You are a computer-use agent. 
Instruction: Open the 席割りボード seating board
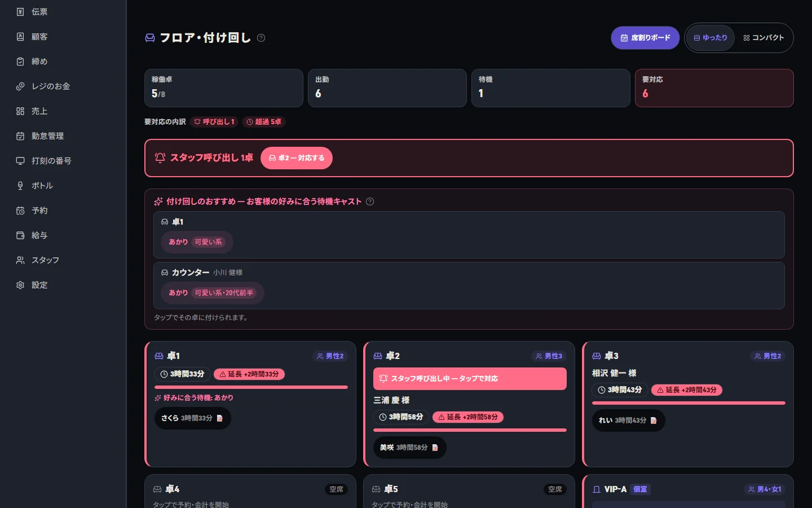coord(645,38)
